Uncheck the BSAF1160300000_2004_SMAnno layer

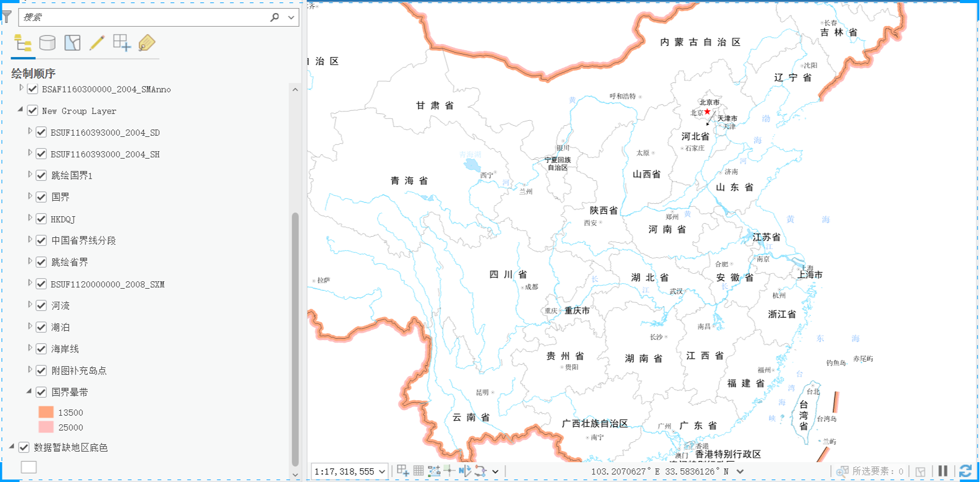(x=33, y=89)
